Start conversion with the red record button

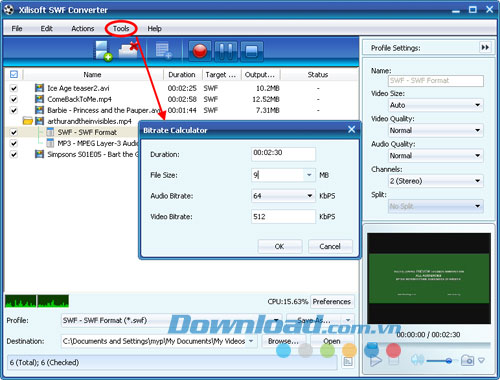click(x=200, y=51)
